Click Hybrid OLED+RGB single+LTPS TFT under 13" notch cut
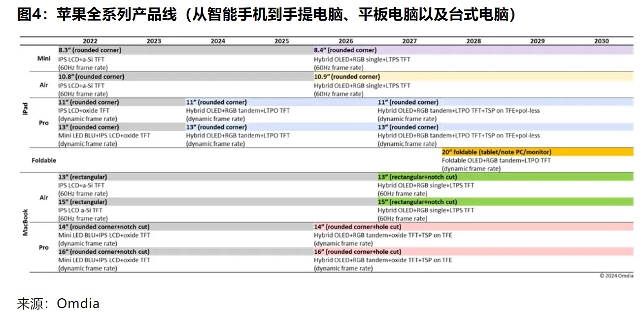This screenshot has width=644, height=312. click(426, 186)
